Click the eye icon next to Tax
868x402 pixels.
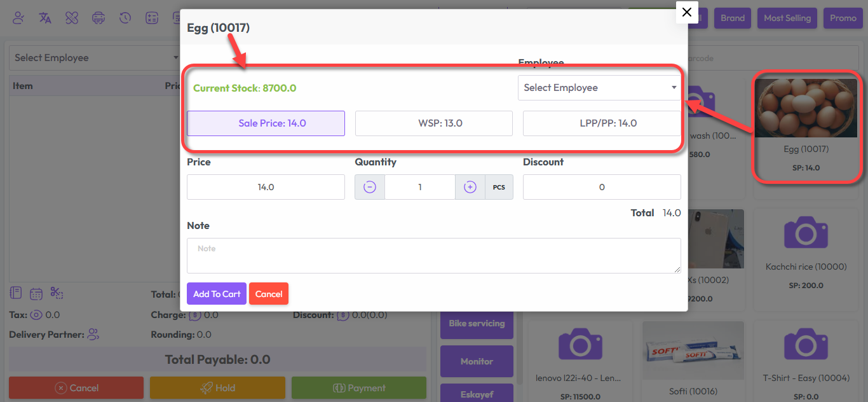(36, 315)
